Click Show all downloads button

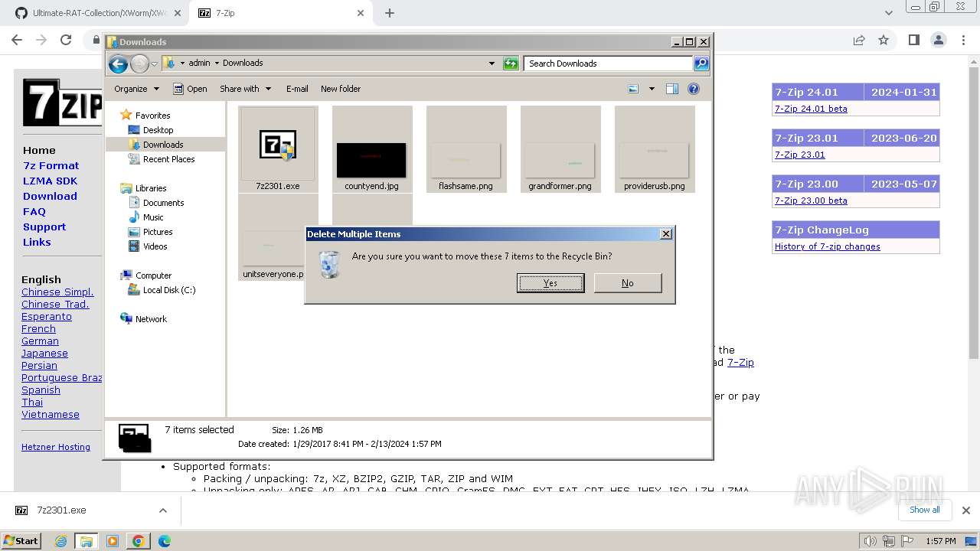point(924,510)
